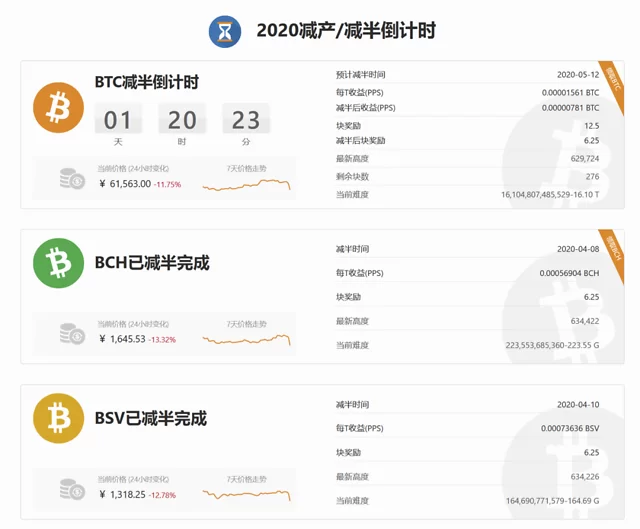Click the BSV difficulty 164,690,771,579-164.69 G

[x=553, y=500]
